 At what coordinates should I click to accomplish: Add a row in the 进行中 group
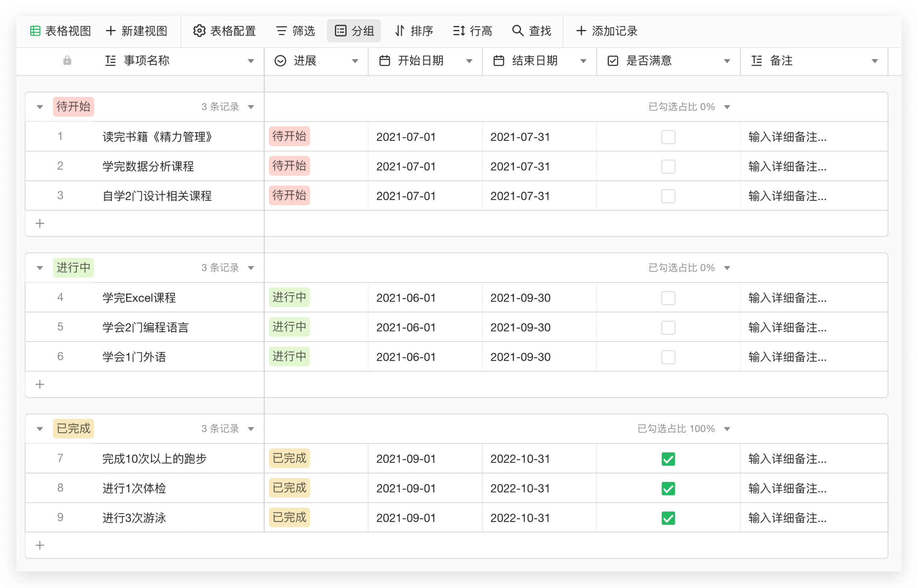click(40, 384)
